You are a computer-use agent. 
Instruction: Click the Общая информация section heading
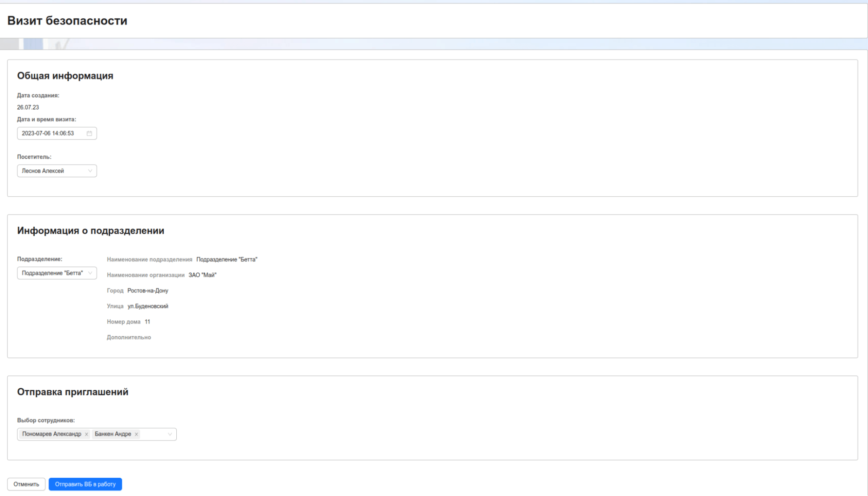pyautogui.click(x=65, y=76)
